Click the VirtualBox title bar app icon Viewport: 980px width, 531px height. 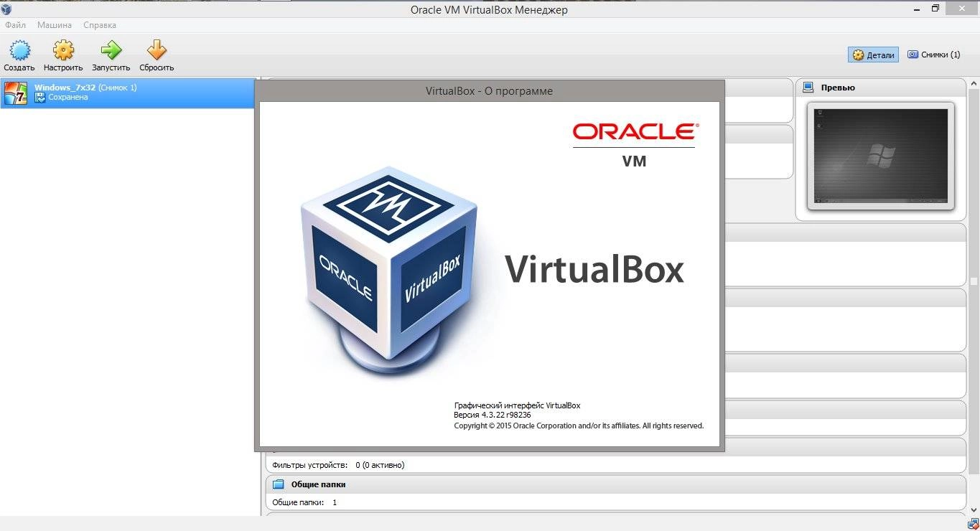pyautogui.click(x=6, y=9)
